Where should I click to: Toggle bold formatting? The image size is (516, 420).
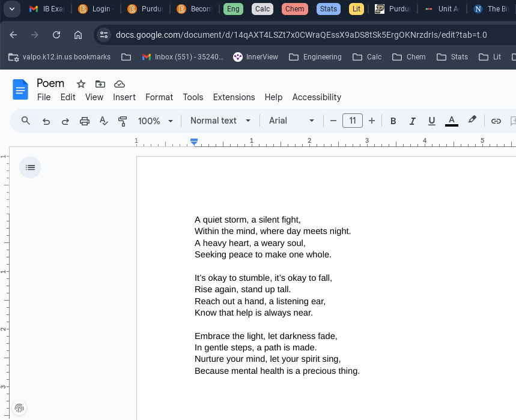[x=393, y=121]
